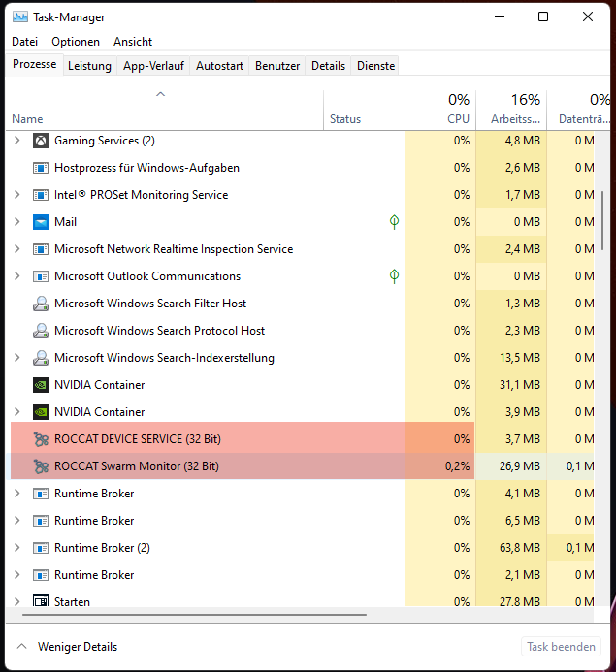The width and height of the screenshot is (616, 672).
Task: Expand Microsoft Windows Search-Indexerstellung row
Action: click(17, 358)
